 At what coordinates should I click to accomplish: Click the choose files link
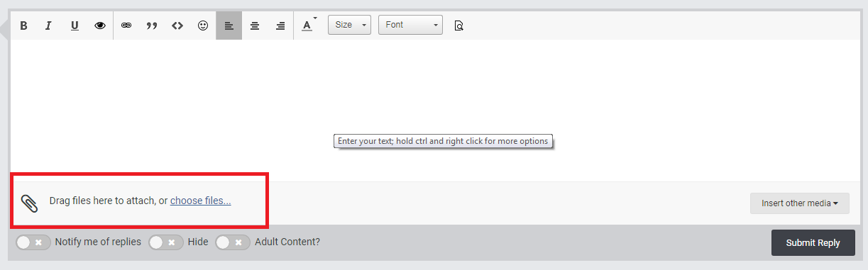(x=201, y=201)
